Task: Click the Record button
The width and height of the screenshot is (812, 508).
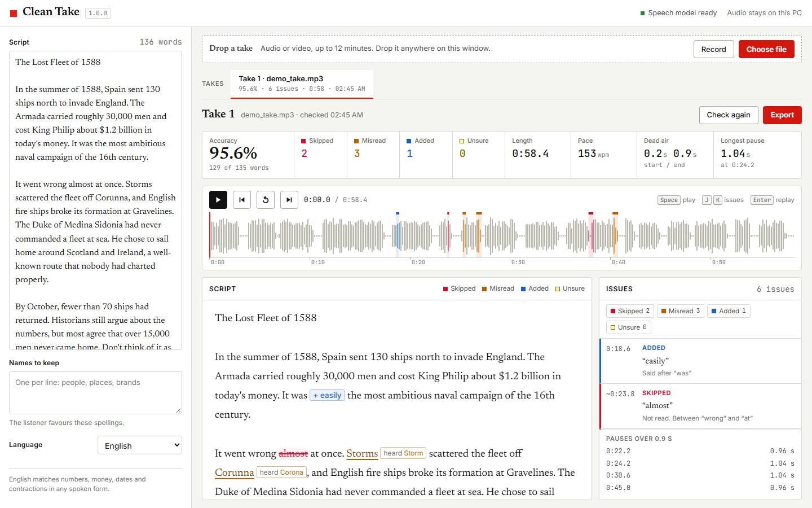Action: [714, 49]
